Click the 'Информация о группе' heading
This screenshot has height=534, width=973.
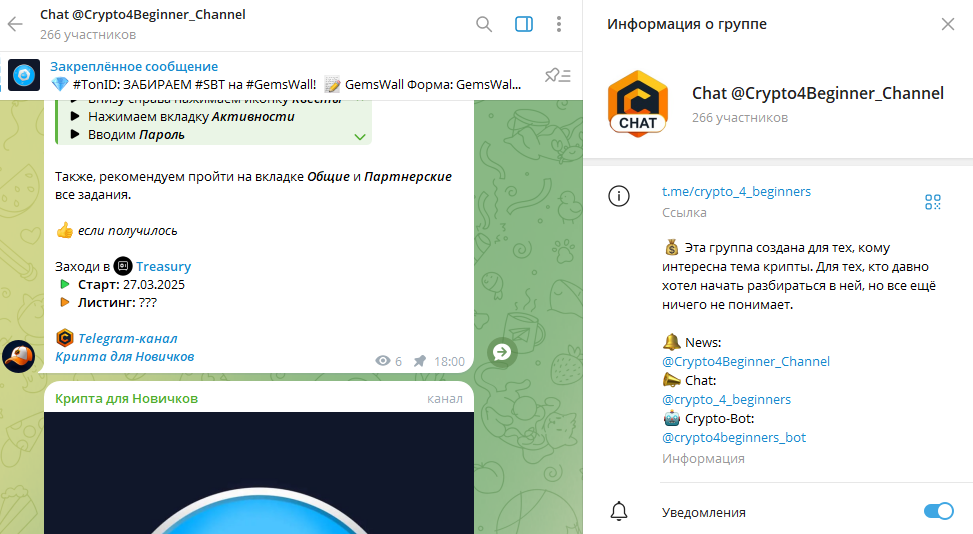(x=686, y=24)
